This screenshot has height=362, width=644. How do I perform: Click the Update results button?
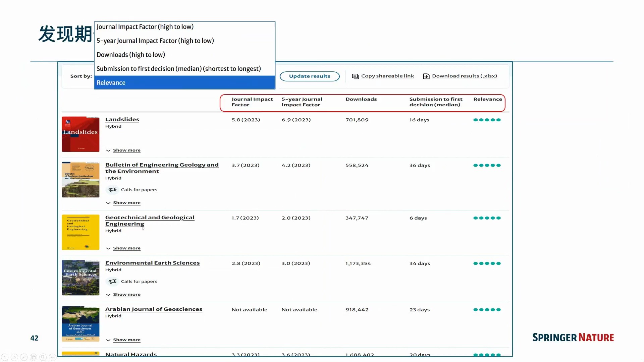(x=310, y=76)
